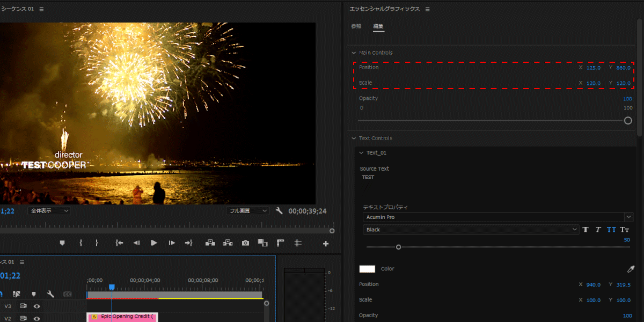This screenshot has width=644, height=322.
Task: Open the Acumin Pro font dropdown
Action: 498,217
